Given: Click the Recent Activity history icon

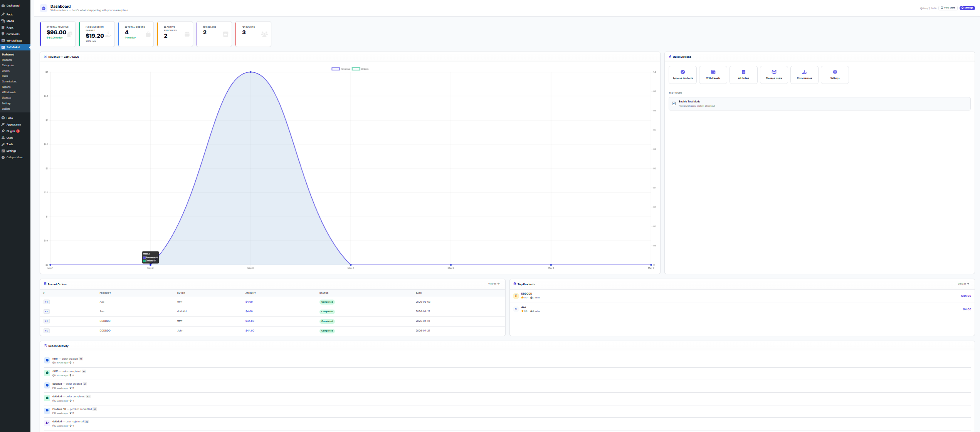Looking at the screenshot, I should pyautogui.click(x=45, y=346).
